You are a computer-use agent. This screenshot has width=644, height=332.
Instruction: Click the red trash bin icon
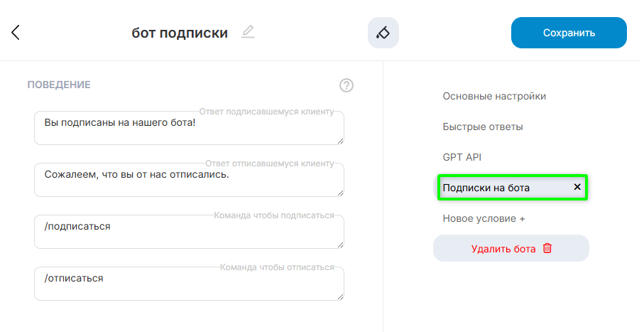pos(547,248)
